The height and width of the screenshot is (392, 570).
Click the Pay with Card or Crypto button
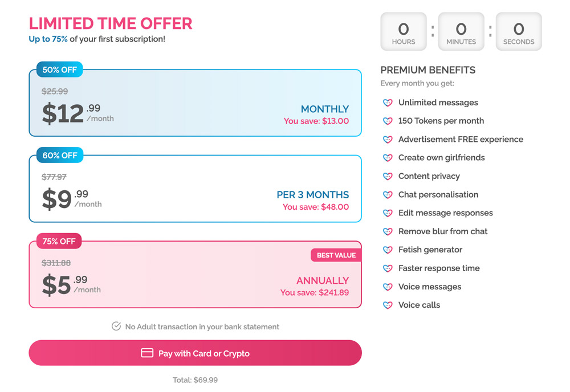click(195, 353)
